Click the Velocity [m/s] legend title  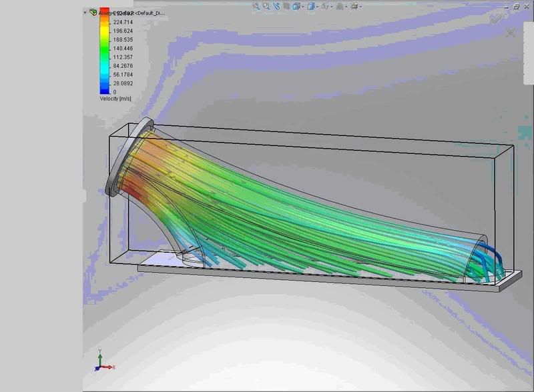pos(115,99)
